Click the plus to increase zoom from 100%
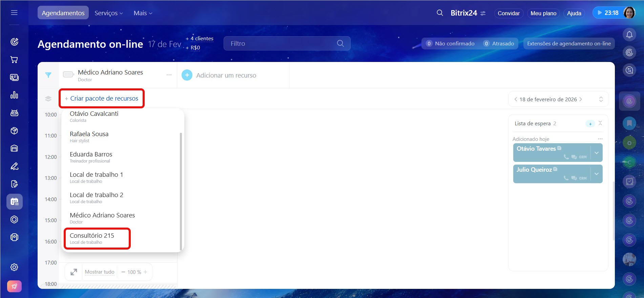 [x=145, y=272]
